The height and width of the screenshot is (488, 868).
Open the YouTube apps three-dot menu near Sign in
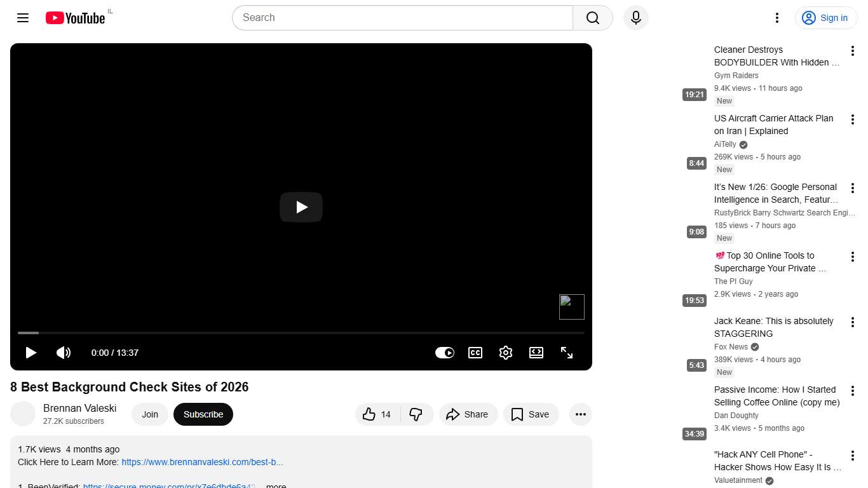point(776,18)
